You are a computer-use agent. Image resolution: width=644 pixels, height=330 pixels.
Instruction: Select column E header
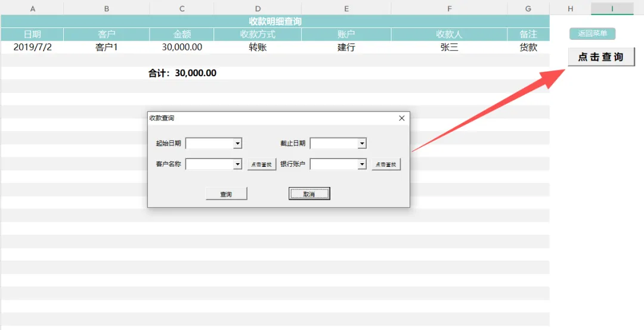346,8
